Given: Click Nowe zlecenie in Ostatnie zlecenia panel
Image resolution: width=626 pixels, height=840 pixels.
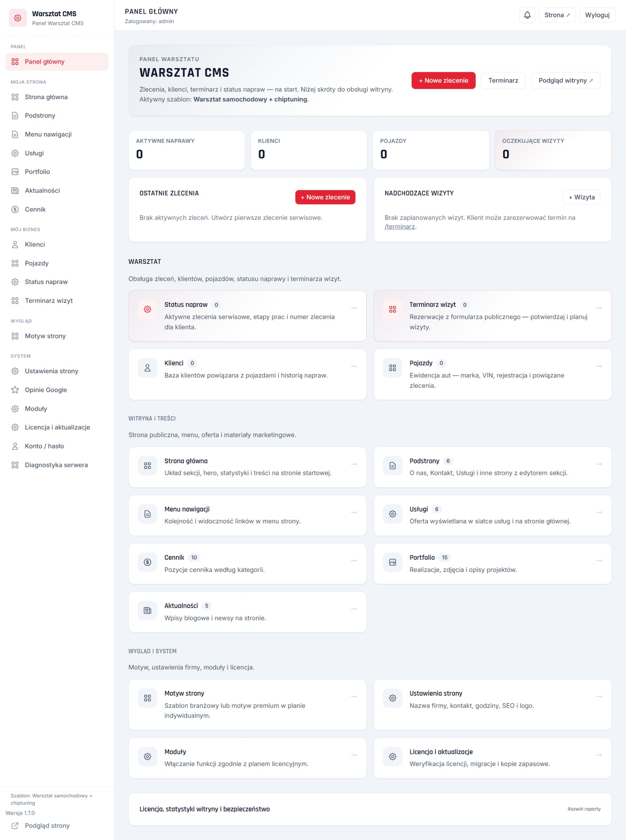Looking at the screenshot, I should pos(325,197).
